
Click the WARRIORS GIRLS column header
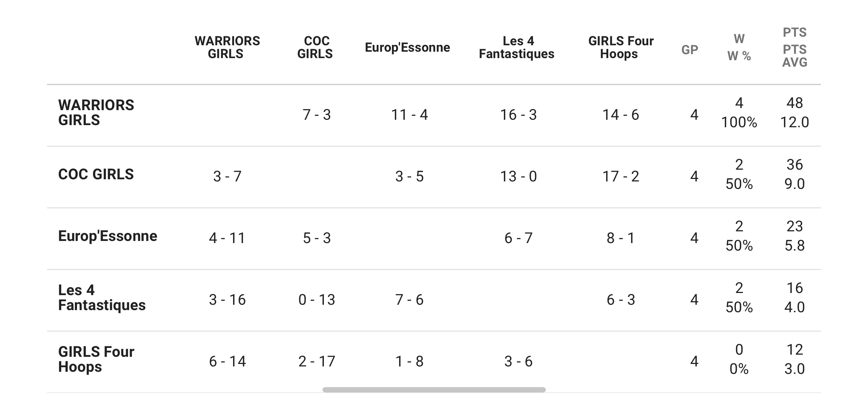point(227,47)
